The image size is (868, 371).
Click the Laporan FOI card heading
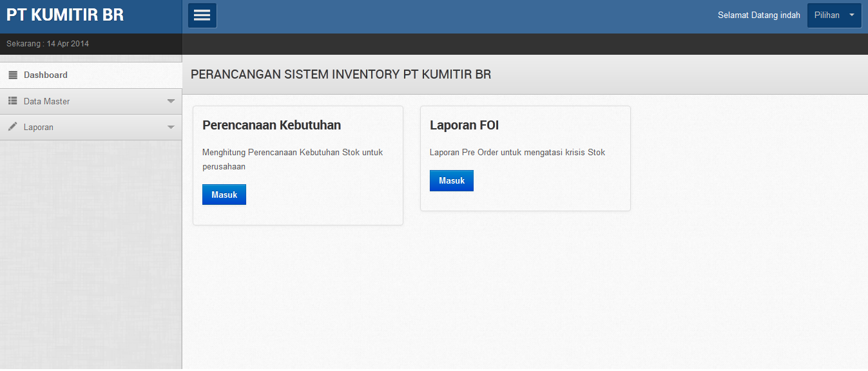click(465, 124)
